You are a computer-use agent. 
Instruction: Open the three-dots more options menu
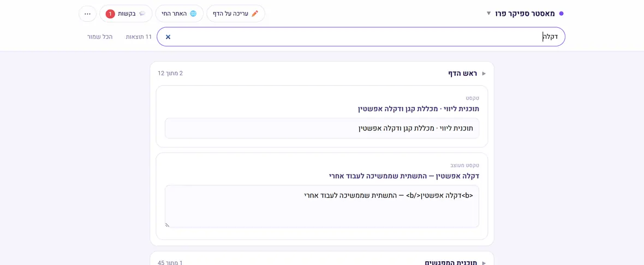[87, 14]
